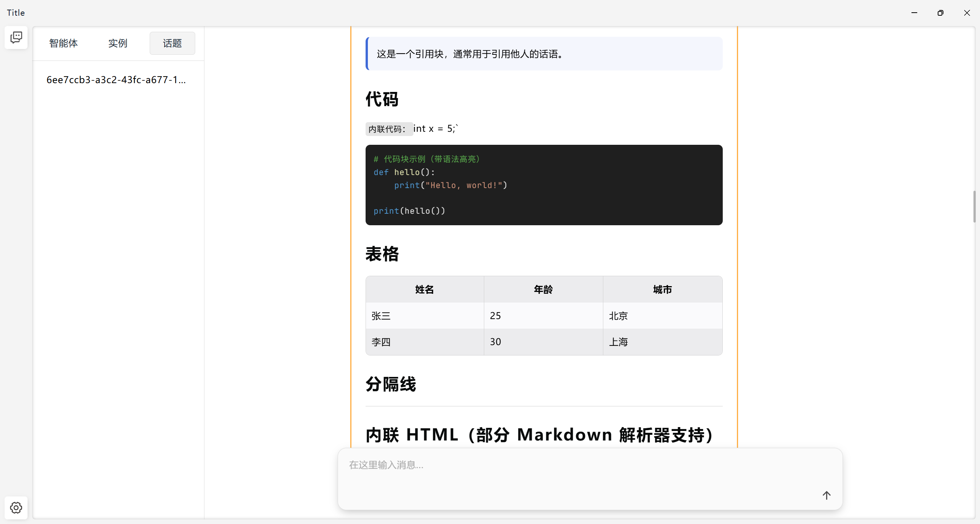
Task: Select the 话题 tab
Action: click(x=172, y=43)
